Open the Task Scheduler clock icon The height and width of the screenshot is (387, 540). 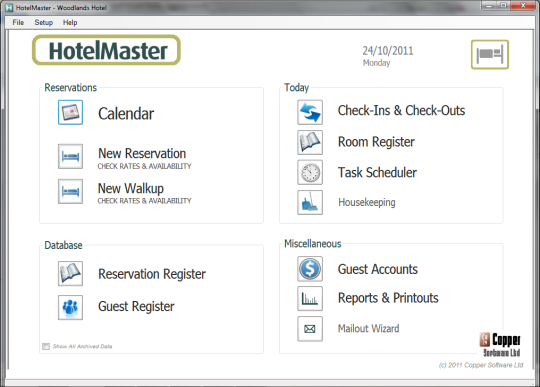(x=310, y=172)
